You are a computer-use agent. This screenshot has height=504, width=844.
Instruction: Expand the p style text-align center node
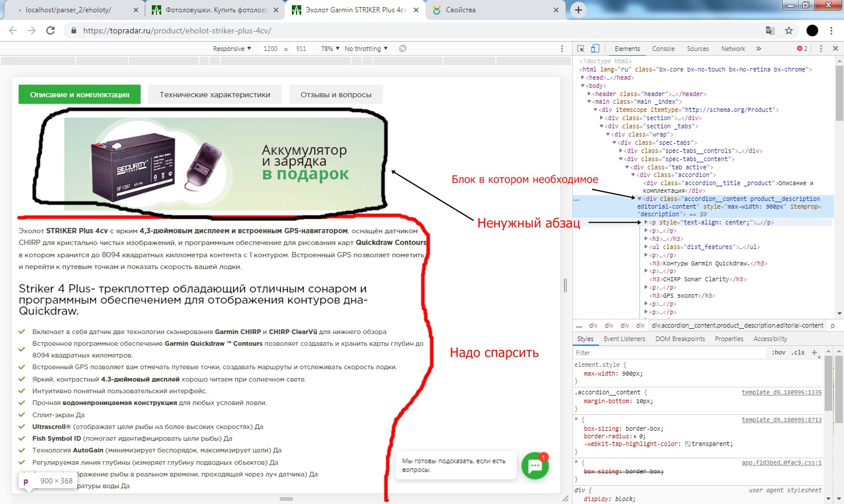(646, 222)
